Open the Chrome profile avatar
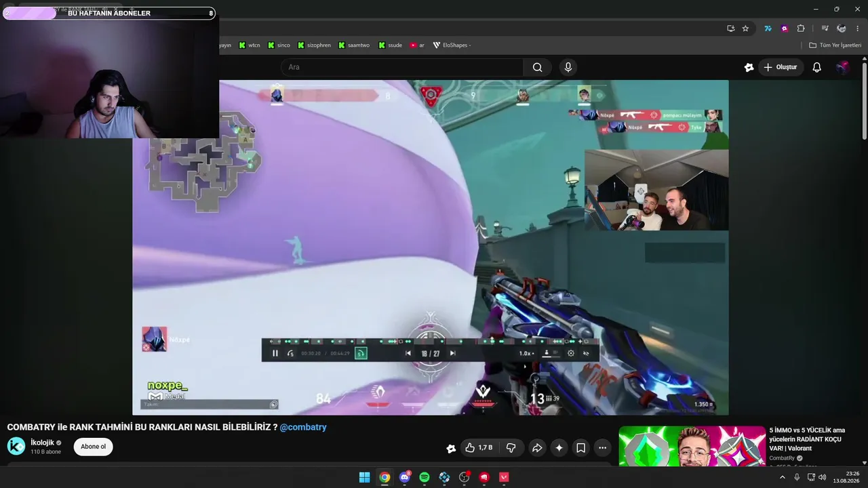 842,28
